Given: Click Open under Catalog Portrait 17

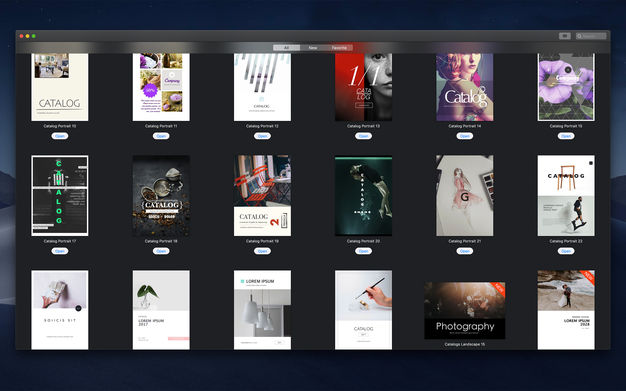Looking at the screenshot, I should tap(60, 251).
